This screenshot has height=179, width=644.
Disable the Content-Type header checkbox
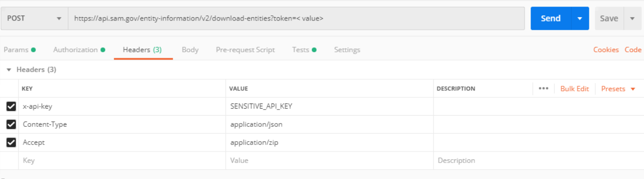[11, 124]
